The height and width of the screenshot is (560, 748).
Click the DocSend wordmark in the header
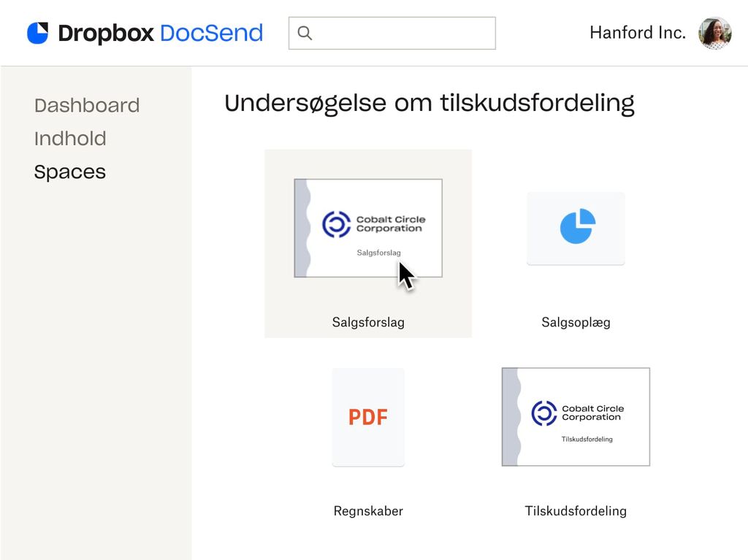[212, 32]
